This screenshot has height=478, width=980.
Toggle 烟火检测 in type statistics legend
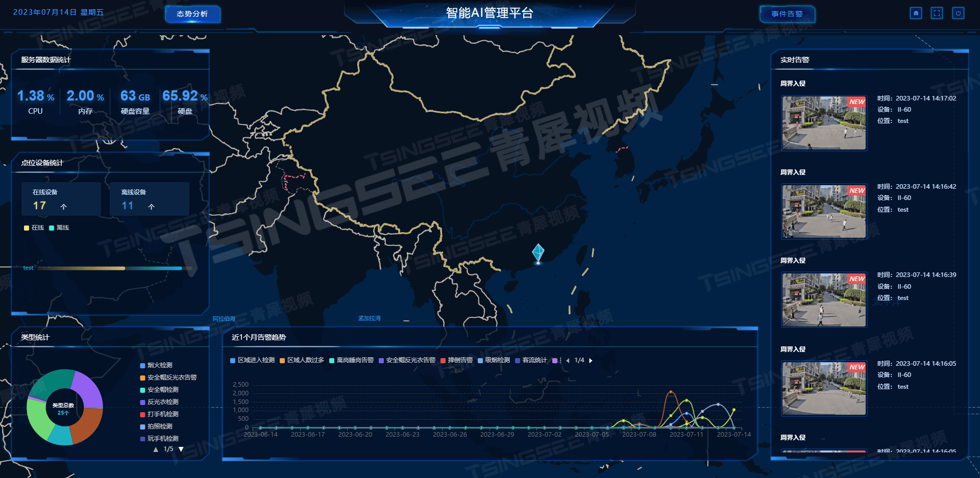(x=156, y=365)
